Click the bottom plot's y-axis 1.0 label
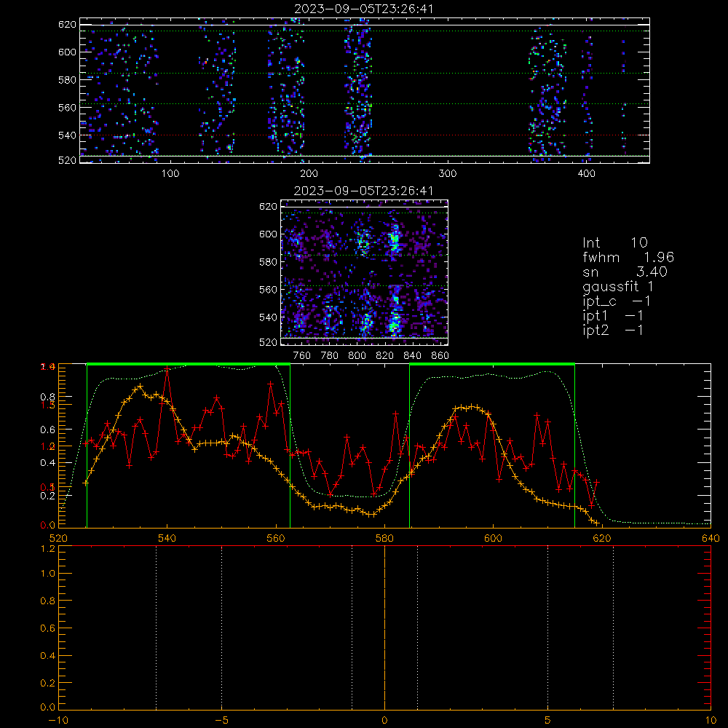Image resolution: width=728 pixels, height=728 pixels. tap(48, 574)
